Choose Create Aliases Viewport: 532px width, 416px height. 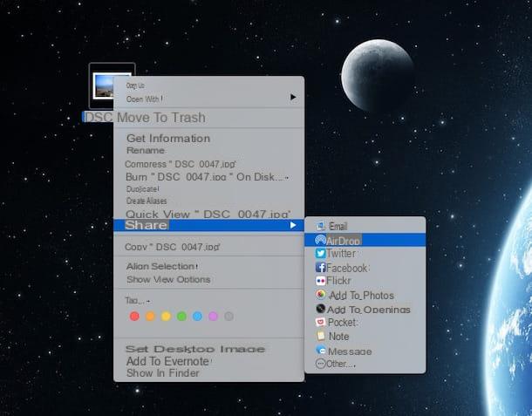(147, 201)
